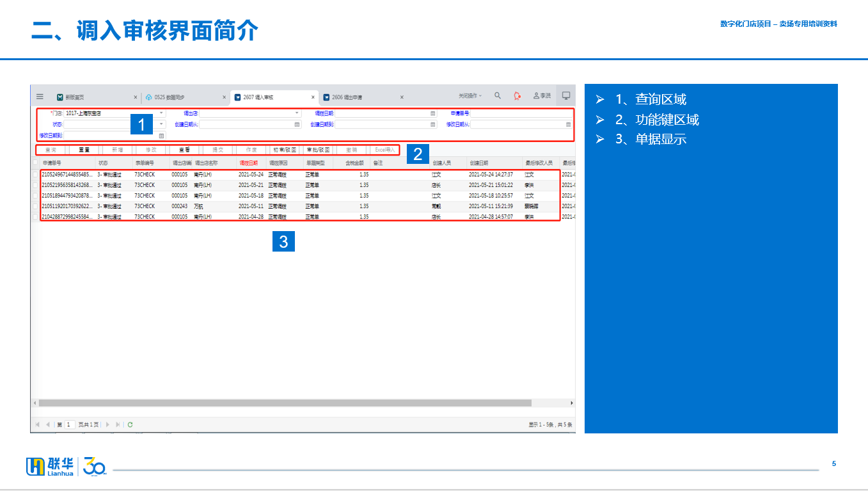Click the search magnifier icon
The width and height of the screenshot is (868, 491).
tap(498, 96)
